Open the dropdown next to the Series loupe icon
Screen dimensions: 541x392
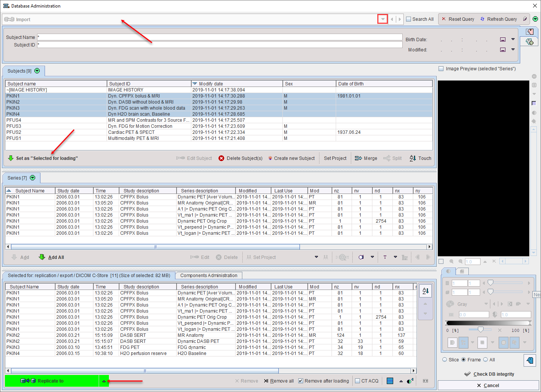372,257
